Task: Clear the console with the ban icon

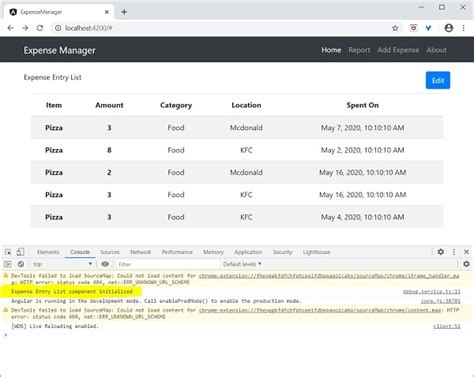Action: point(21,264)
